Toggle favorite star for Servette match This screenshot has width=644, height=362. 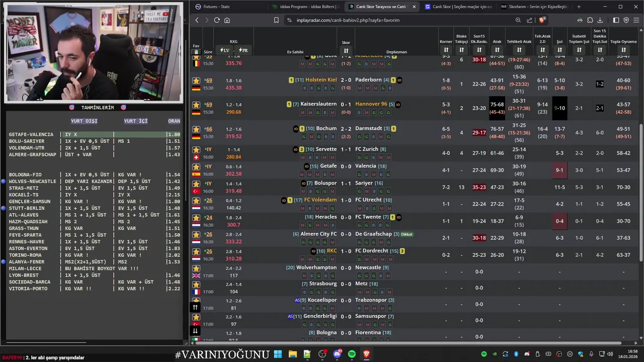196,150
